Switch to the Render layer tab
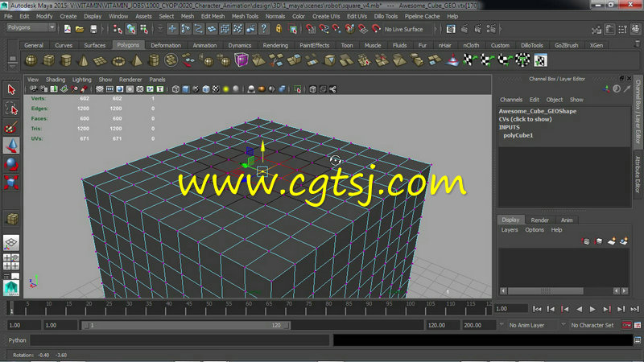The height and width of the screenshot is (362, 644). click(539, 220)
